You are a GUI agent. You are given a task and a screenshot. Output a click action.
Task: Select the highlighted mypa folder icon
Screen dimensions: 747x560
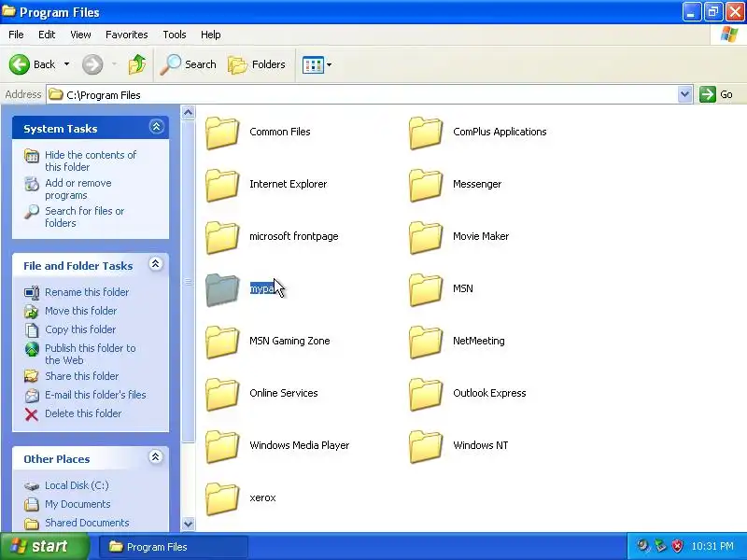[x=222, y=290]
